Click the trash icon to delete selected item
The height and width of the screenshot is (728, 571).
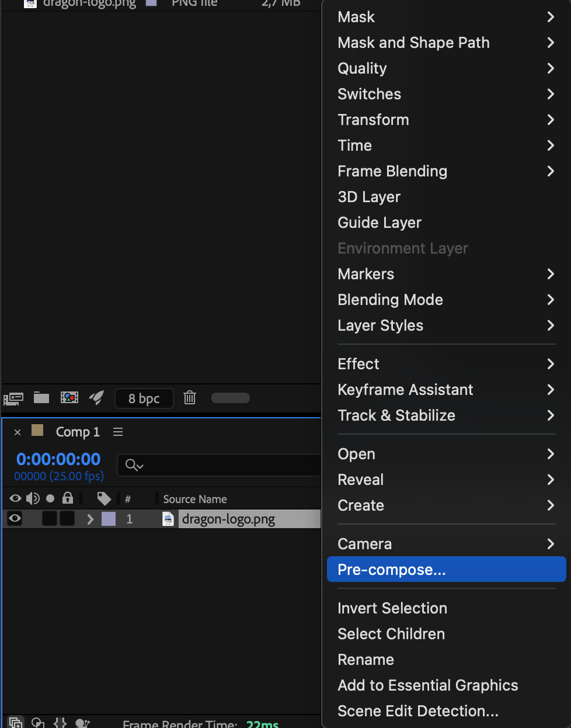click(x=190, y=398)
